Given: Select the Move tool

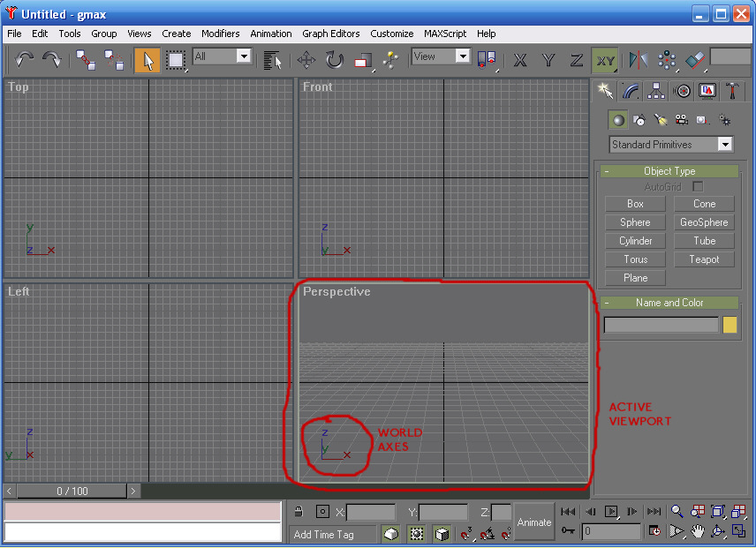Looking at the screenshot, I should point(306,60).
